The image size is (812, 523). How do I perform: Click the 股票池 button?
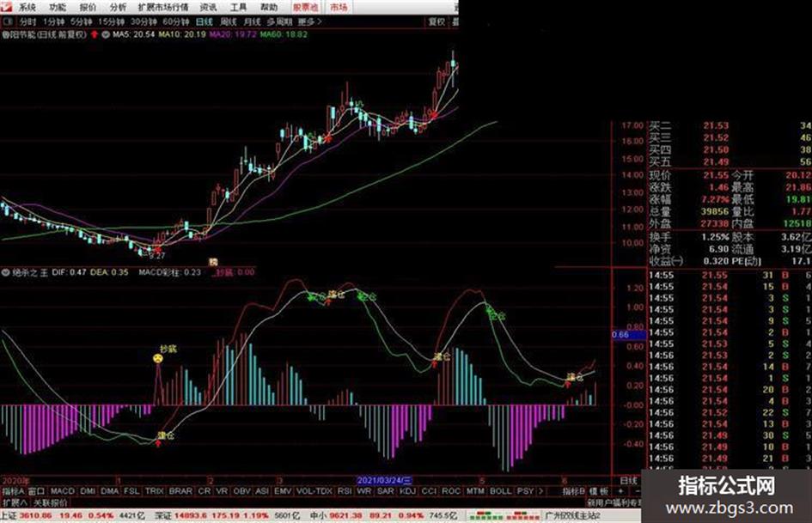click(x=306, y=7)
